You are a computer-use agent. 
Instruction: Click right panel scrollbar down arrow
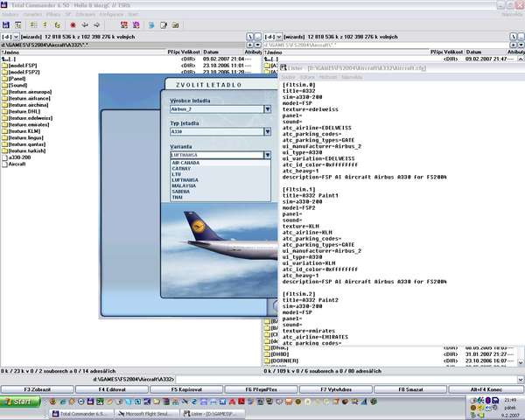click(521, 362)
